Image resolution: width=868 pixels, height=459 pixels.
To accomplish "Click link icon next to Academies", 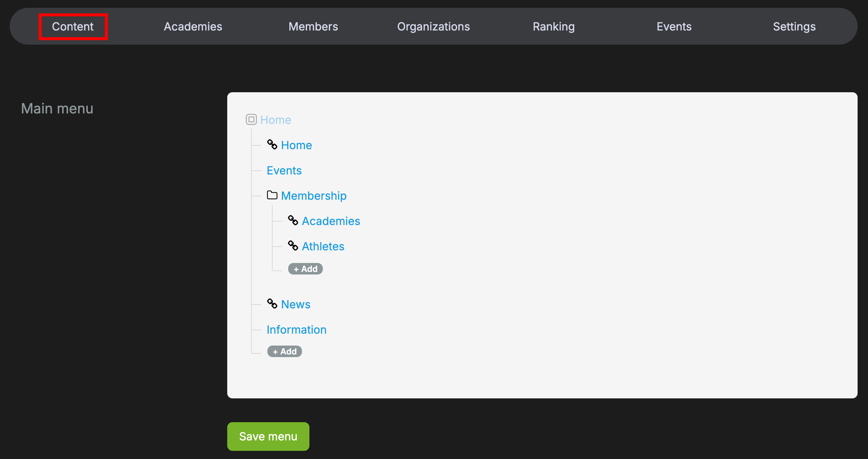I will coord(293,221).
